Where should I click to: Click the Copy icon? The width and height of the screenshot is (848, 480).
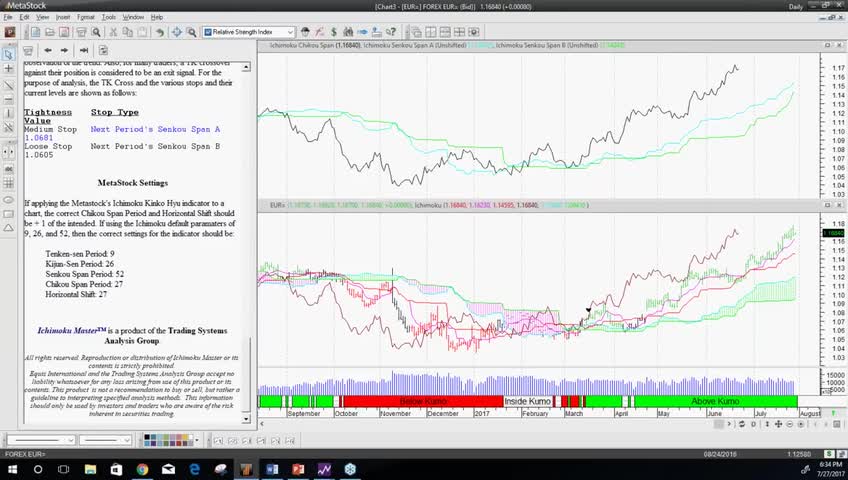pos(128,32)
